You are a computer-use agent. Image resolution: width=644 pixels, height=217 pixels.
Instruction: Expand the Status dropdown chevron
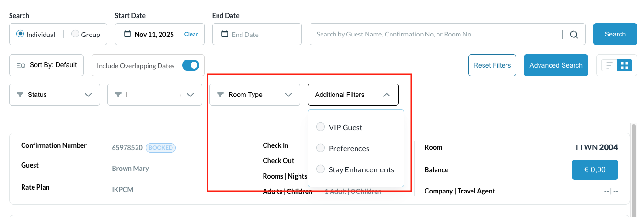point(88,95)
